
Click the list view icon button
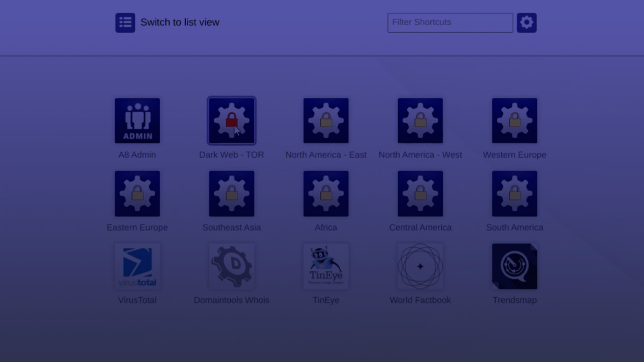click(125, 23)
